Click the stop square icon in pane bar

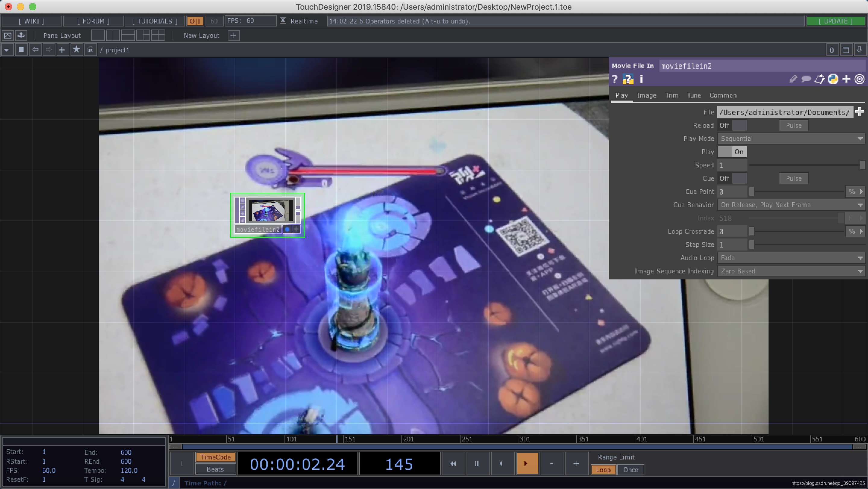click(x=21, y=50)
